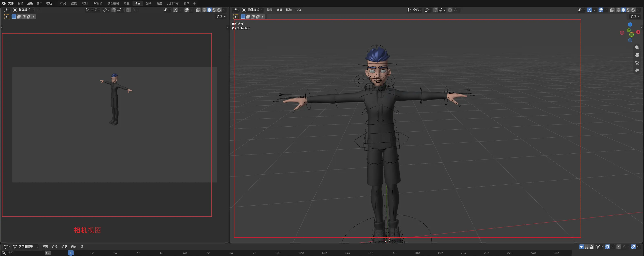The height and width of the screenshot is (256, 644).
Task: Select material preview shading in left viewport
Action: pos(214,10)
